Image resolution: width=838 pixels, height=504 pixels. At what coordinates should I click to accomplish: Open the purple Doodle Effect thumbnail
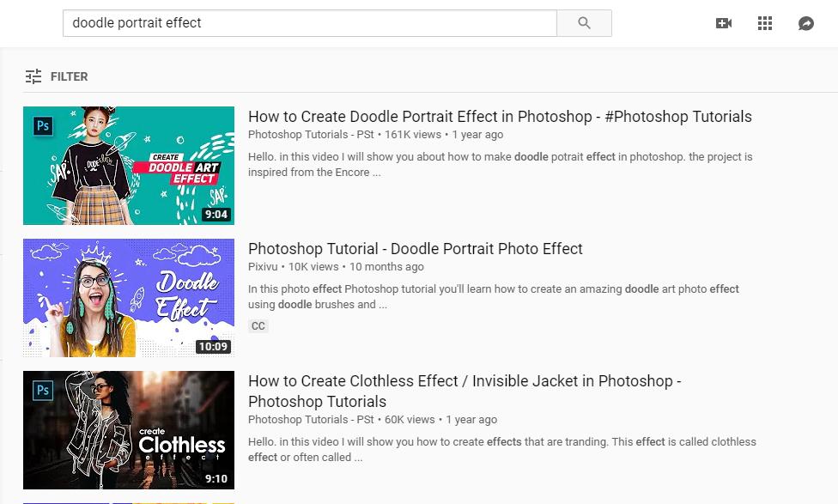click(x=129, y=298)
